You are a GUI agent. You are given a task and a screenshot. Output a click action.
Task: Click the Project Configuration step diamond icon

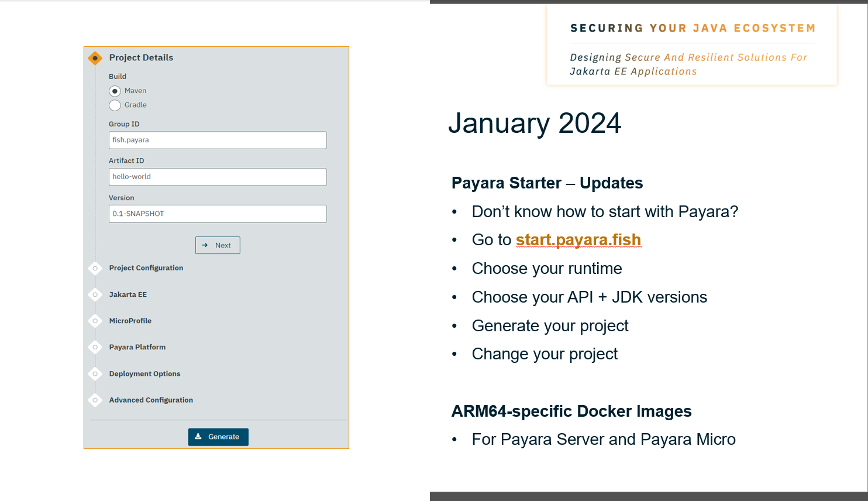click(x=95, y=268)
